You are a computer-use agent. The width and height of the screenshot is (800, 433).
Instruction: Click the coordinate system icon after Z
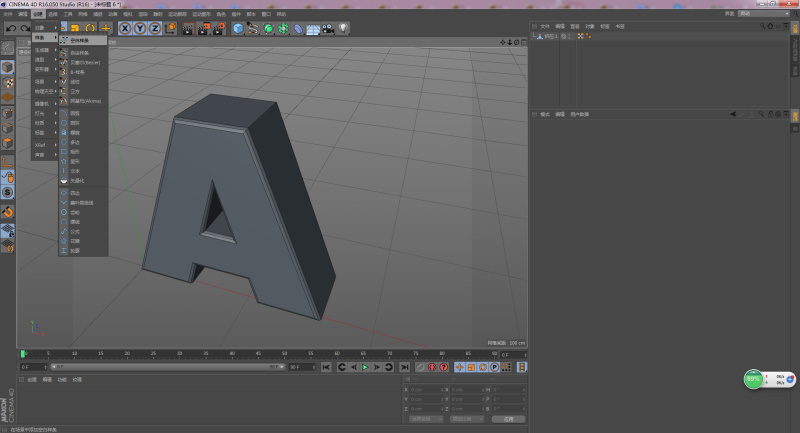(x=170, y=29)
